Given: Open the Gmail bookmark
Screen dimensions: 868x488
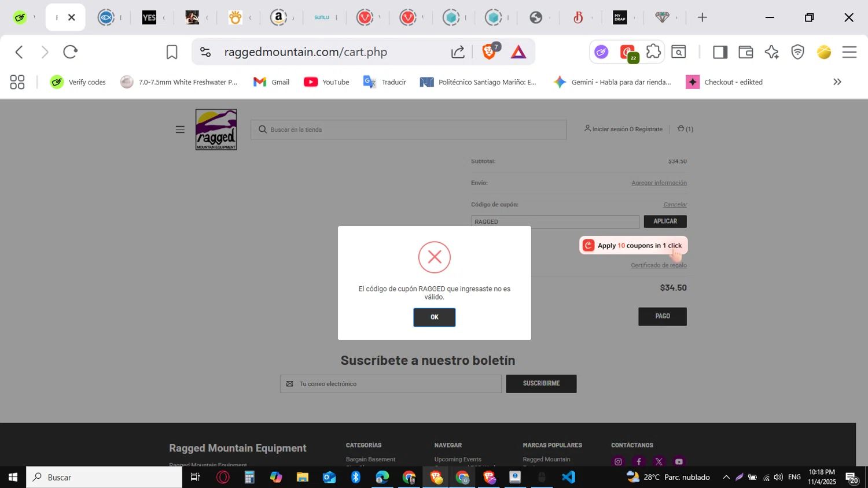Looking at the screenshot, I should (x=271, y=82).
